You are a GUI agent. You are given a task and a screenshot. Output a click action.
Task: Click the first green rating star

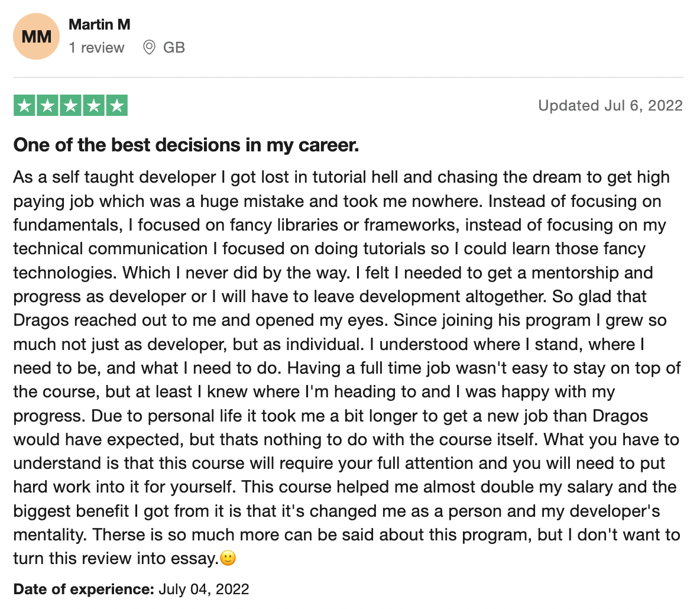pyautogui.click(x=25, y=106)
